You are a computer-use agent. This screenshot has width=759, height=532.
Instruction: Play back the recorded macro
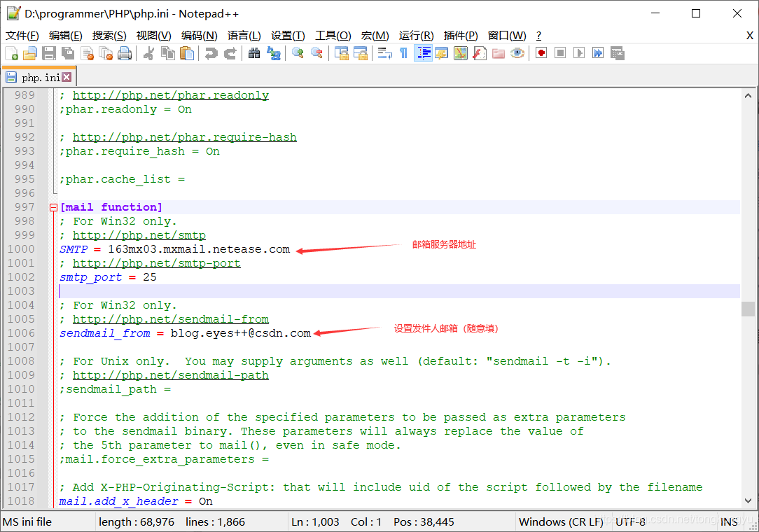(579, 52)
